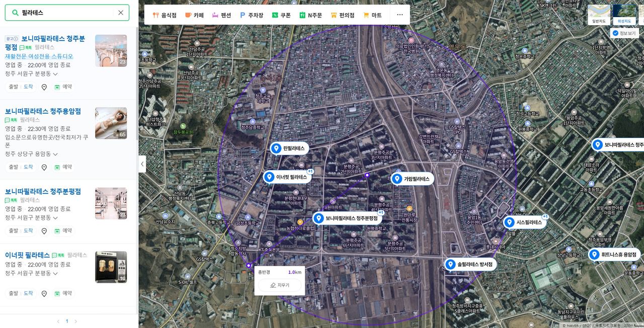Click the 음식점 restaurant category icon
644x328 pixels.
pos(156,15)
